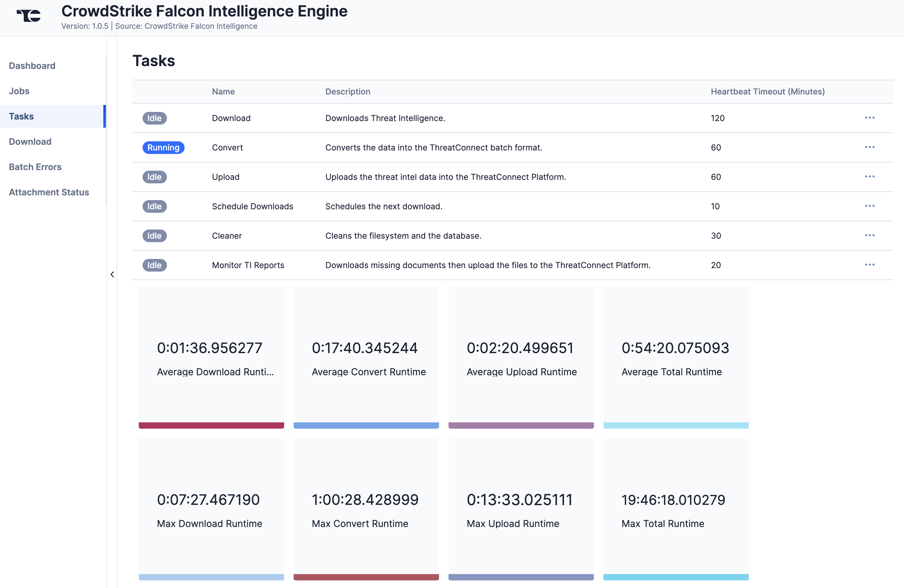Click the Name column header
The height and width of the screenshot is (588, 904).
[x=223, y=91]
